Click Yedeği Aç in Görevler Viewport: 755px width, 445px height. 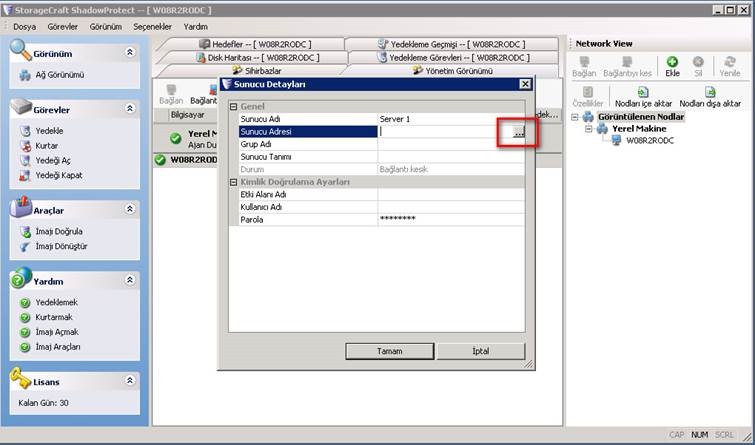pyautogui.click(x=53, y=160)
